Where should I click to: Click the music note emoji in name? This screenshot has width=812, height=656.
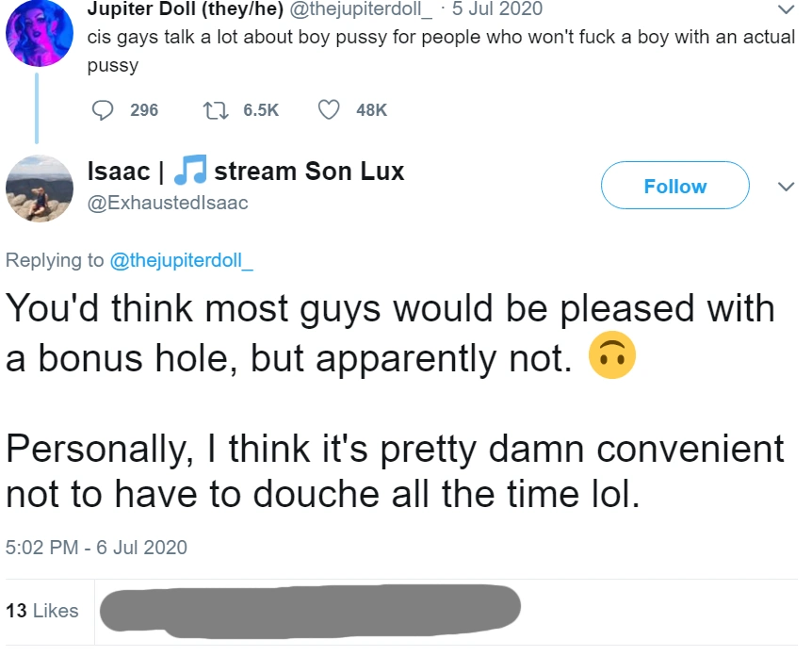pos(190,171)
